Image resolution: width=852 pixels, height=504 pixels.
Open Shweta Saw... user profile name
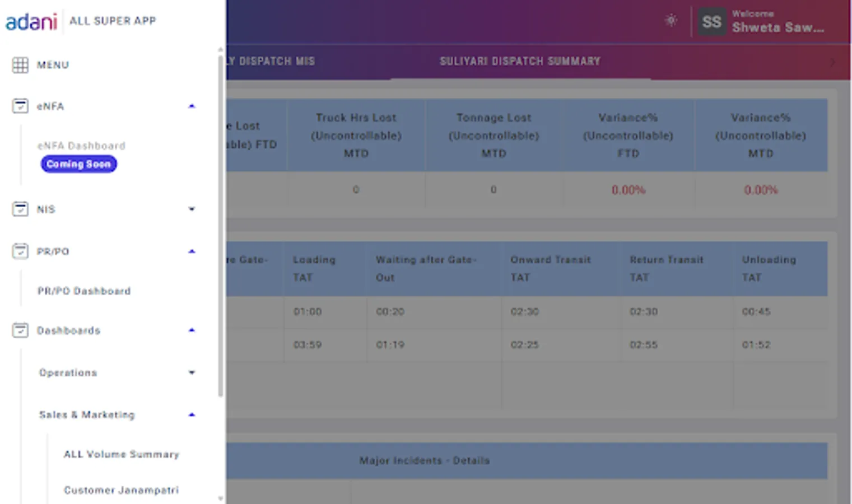[x=778, y=27]
